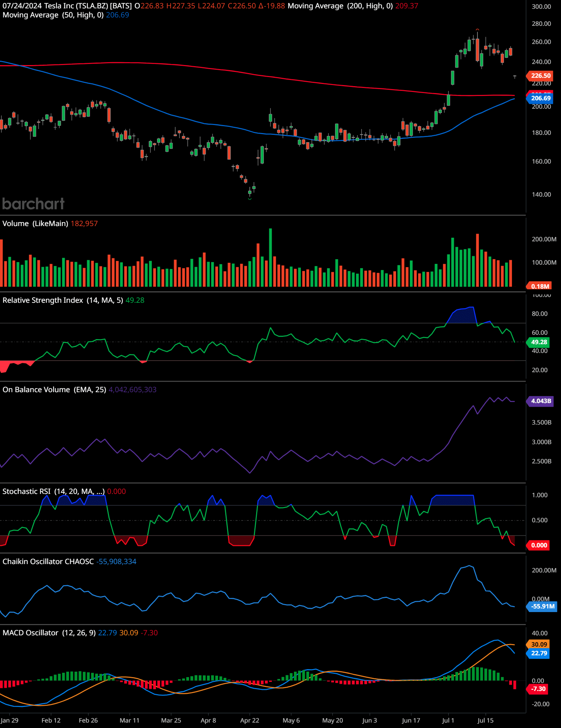Click the blue 206.69 price axis badge

pos(540,98)
